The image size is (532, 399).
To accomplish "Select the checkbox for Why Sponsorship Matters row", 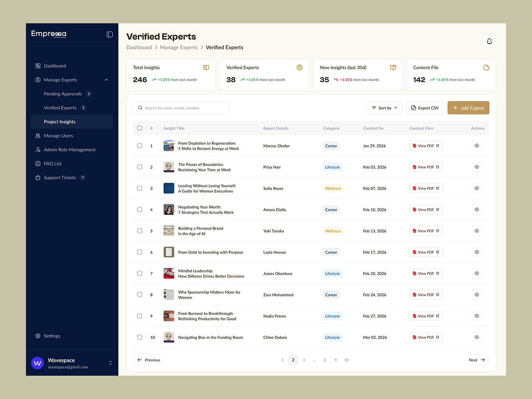I will 140,295.
